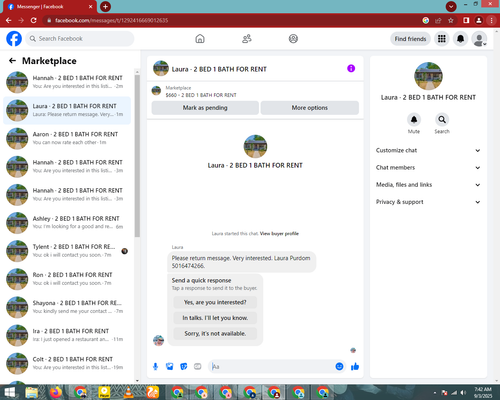Viewport: 500px width, 400px height.
Task: Open Ron conversation in chat list
Action: pyautogui.click(x=67, y=279)
